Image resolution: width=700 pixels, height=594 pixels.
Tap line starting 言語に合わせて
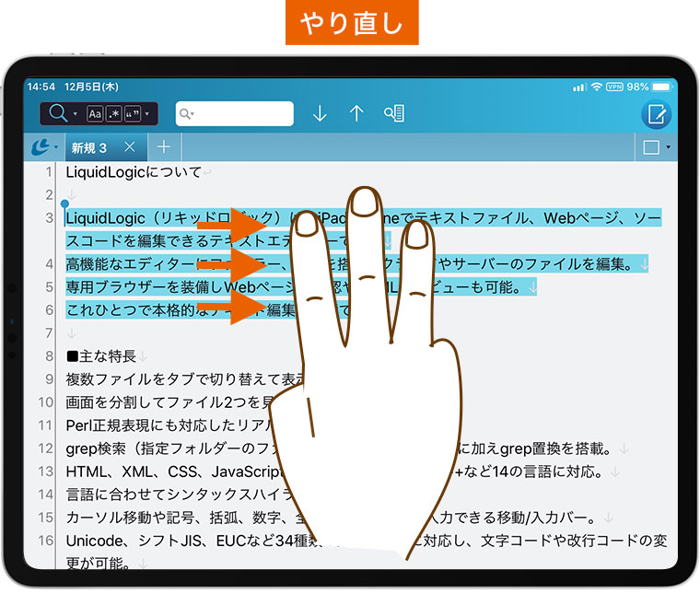(181, 495)
